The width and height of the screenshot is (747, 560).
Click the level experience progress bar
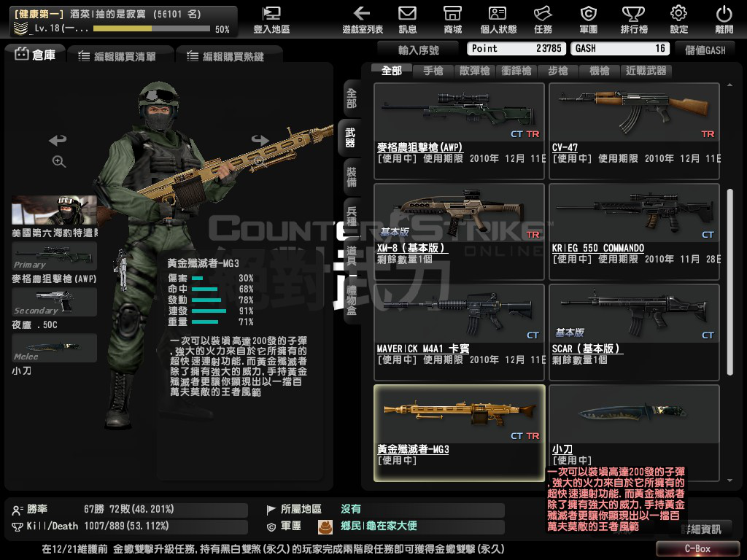[152, 28]
